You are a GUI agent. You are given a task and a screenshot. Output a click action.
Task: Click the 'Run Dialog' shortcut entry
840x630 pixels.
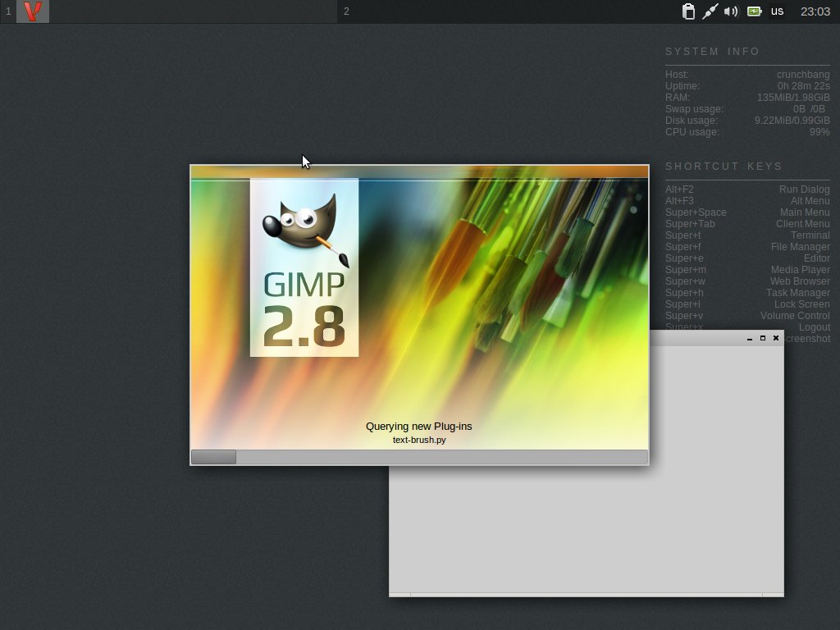click(x=804, y=189)
